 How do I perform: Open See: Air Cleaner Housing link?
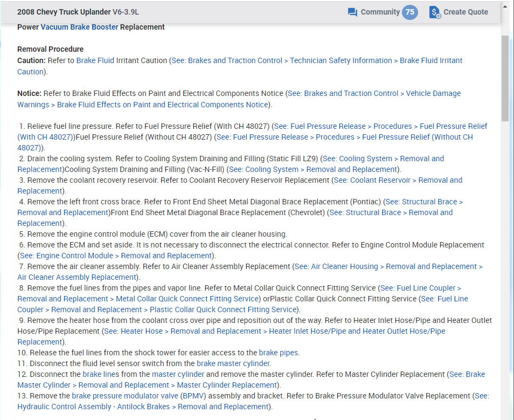tap(336, 267)
